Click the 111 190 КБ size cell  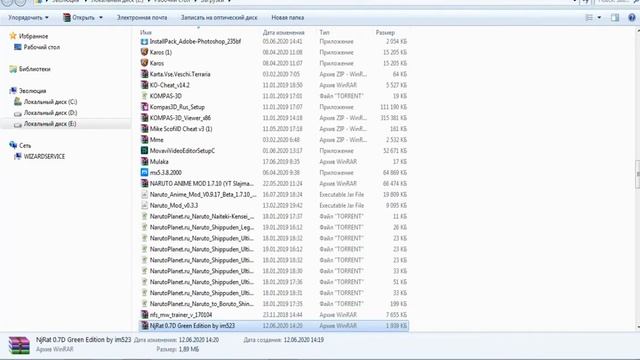click(x=393, y=107)
